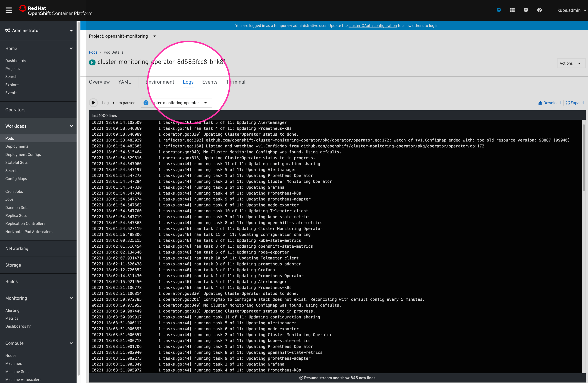Viewport: 588px width, 383px height.
Task: Switch to the YAML tab
Action: tap(125, 82)
